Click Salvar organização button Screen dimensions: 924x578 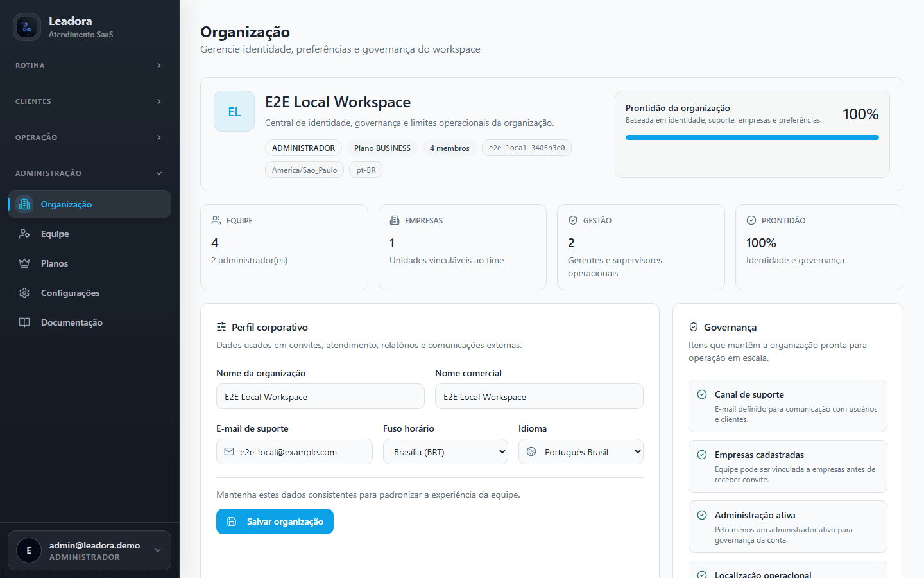[x=275, y=521]
